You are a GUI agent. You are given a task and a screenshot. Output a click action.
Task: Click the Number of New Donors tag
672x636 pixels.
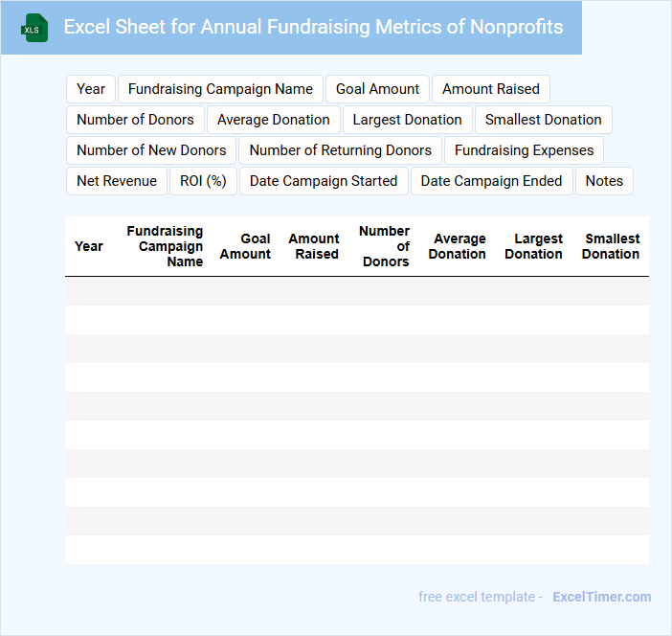(151, 150)
